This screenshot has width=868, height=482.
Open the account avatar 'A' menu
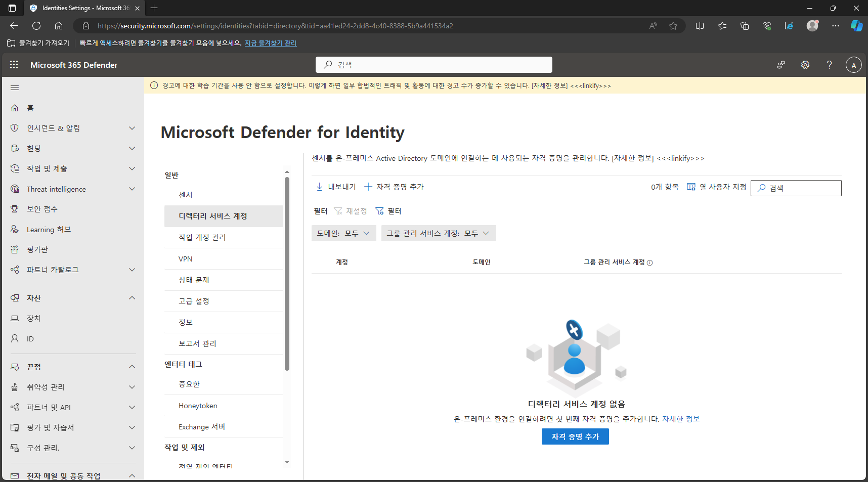[x=854, y=65]
